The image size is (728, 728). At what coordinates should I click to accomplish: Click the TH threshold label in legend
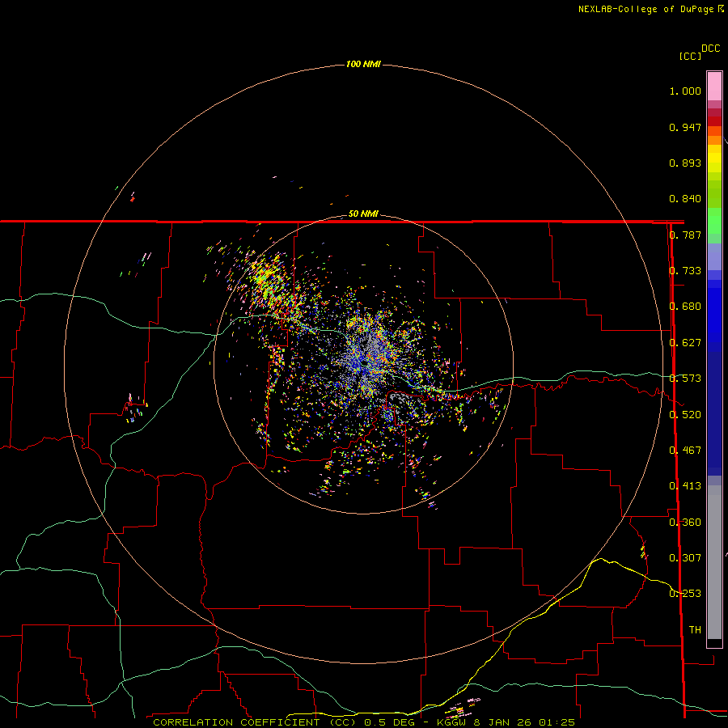pos(695,630)
